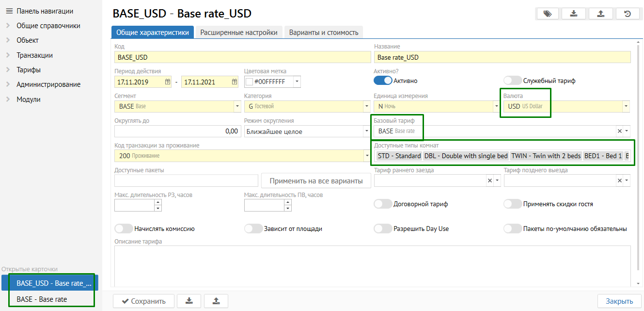The height and width of the screenshot is (311, 644).
Task: Enable the Служебный тариф toggle
Action: coord(513,81)
